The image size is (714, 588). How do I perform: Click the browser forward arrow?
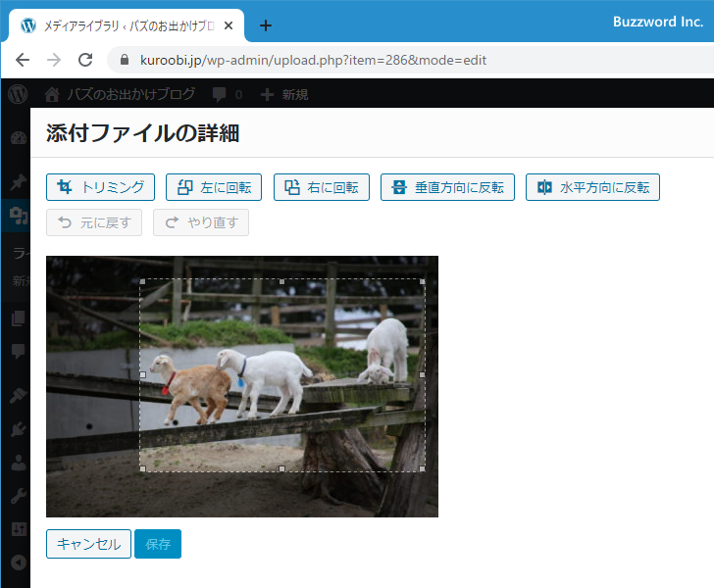pyautogui.click(x=54, y=60)
